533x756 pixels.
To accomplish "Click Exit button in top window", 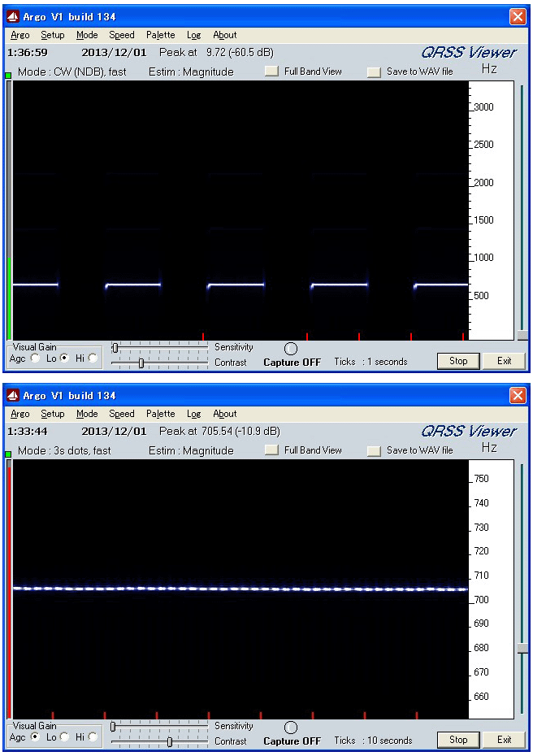I will (505, 361).
